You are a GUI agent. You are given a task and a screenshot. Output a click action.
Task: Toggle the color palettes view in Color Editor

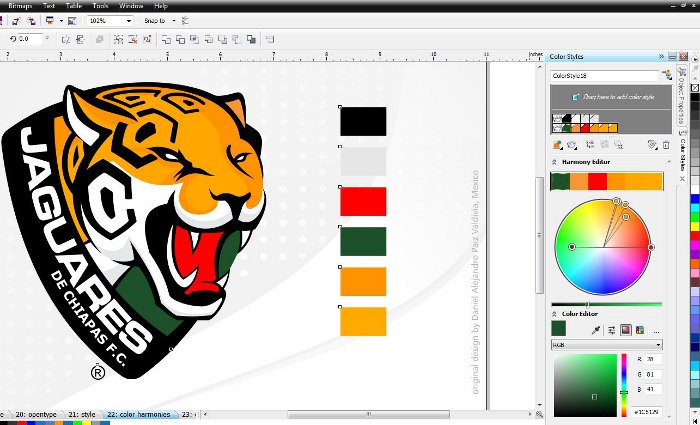[x=640, y=330]
